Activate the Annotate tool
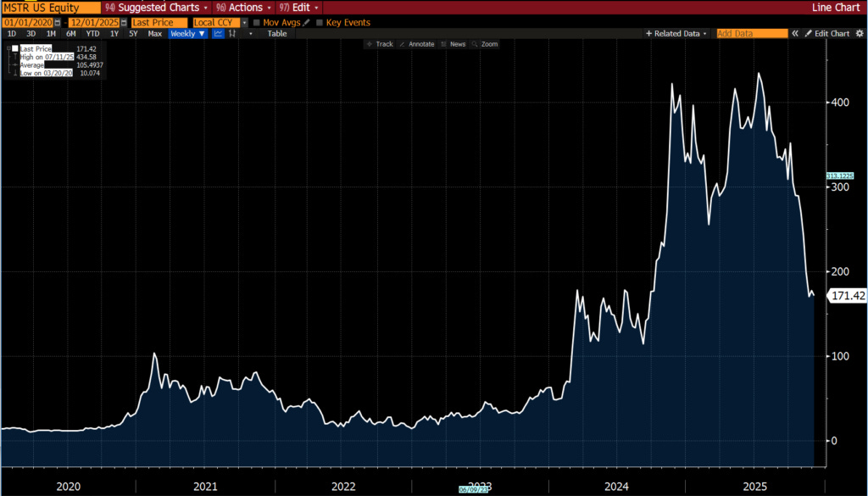868x496 pixels. (x=417, y=44)
